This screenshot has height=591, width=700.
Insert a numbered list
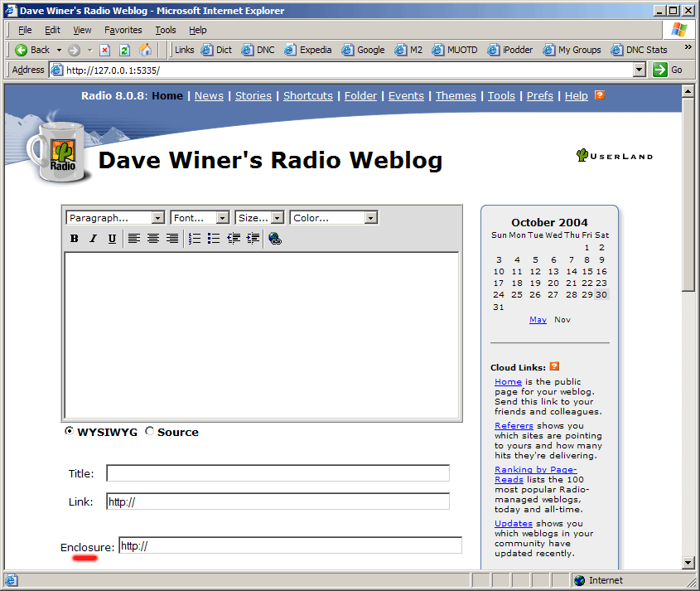[195, 239]
